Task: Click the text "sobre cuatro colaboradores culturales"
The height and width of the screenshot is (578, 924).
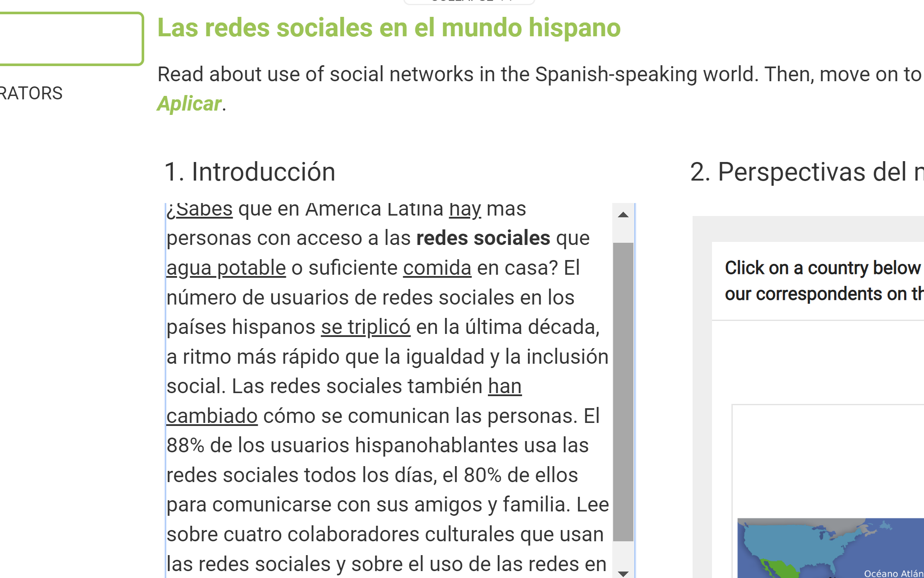Action: [x=341, y=534]
